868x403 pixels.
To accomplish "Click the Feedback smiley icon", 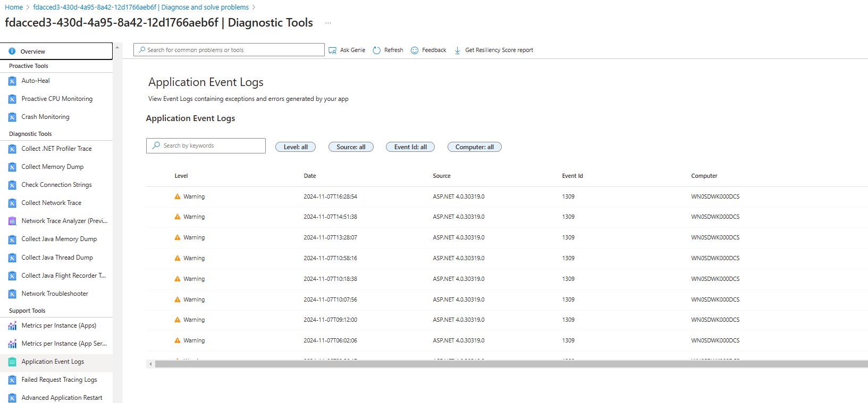I will pos(415,50).
